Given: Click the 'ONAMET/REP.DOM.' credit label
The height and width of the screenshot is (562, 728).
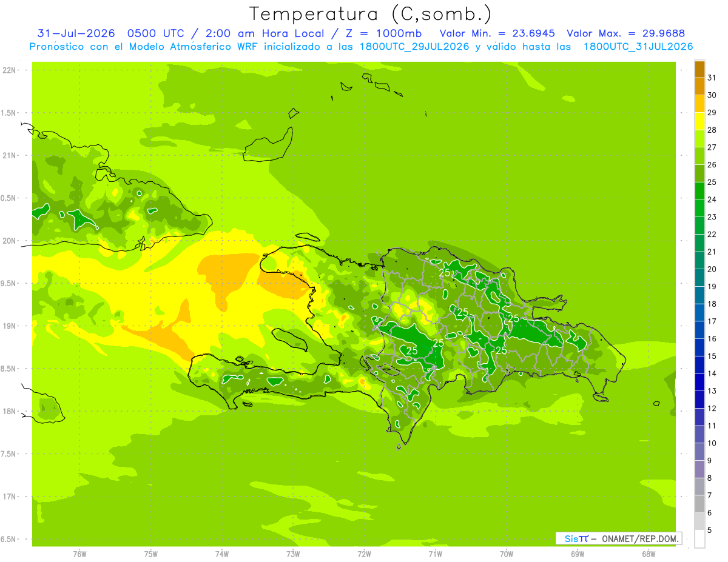Looking at the screenshot, I should pyautogui.click(x=640, y=539).
